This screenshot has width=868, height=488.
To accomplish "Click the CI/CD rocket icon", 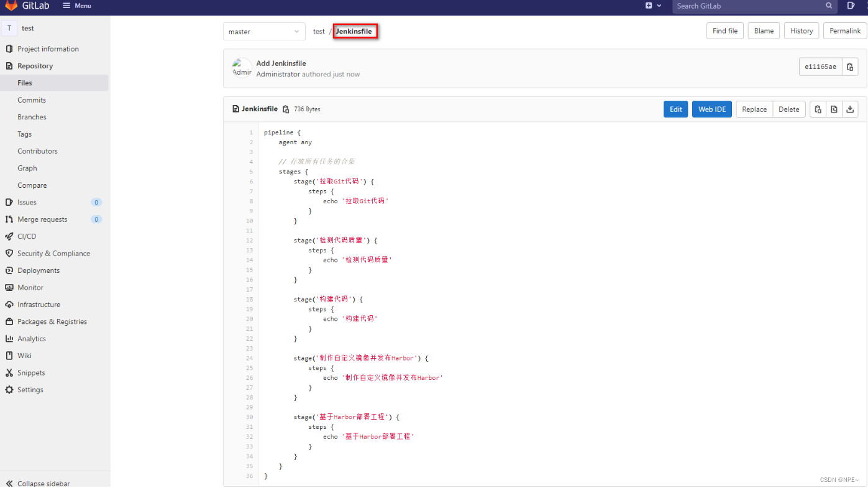I will pos(9,236).
